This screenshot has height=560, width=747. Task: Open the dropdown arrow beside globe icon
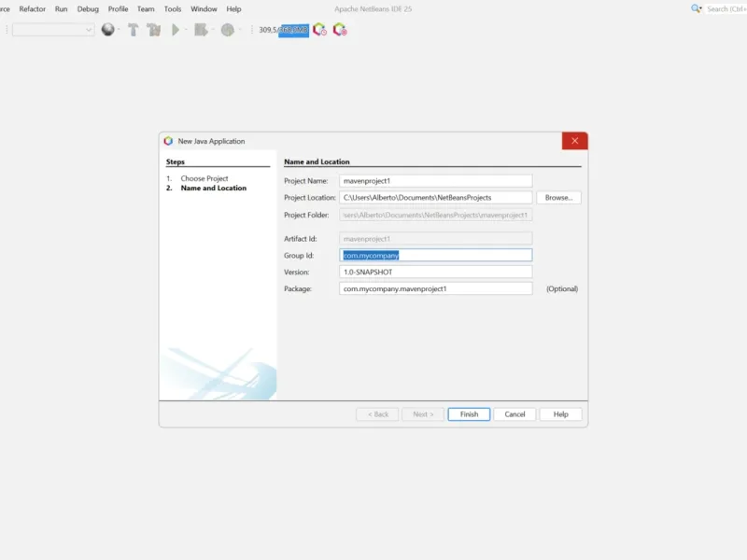click(x=119, y=30)
